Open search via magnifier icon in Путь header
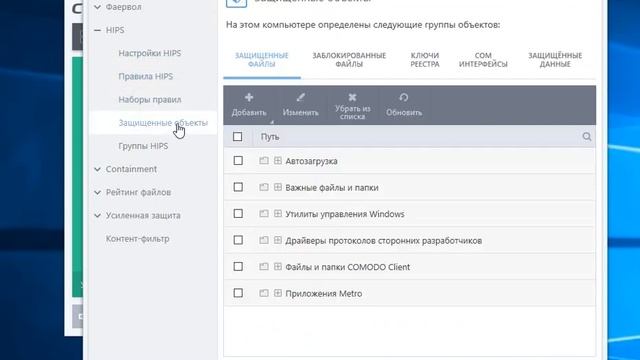Screen dimensions: 640x360 coord(587,137)
